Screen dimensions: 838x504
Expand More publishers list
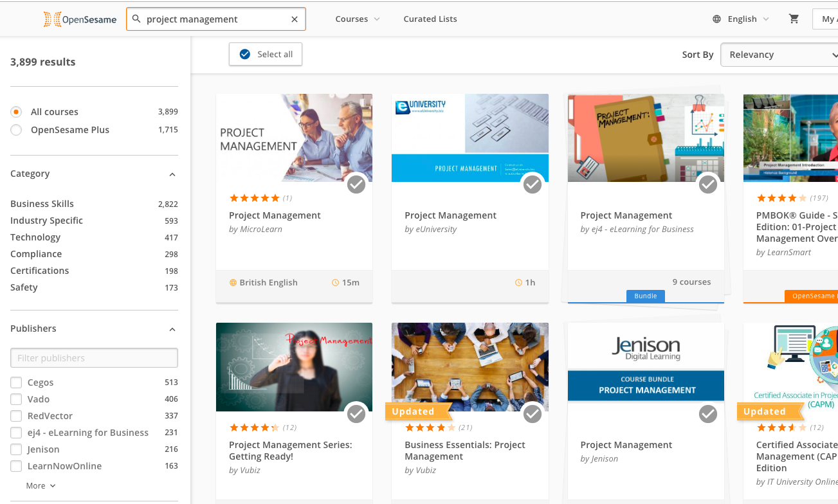pyautogui.click(x=41, y=486)
